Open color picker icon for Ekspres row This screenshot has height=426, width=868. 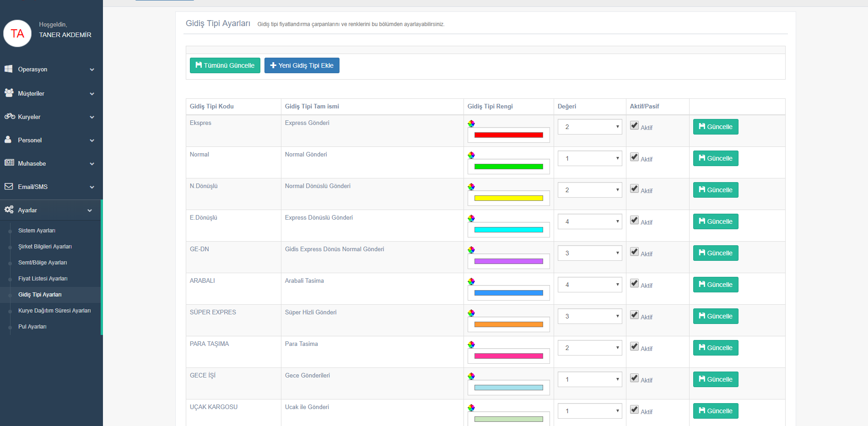[x=471, y=124]
